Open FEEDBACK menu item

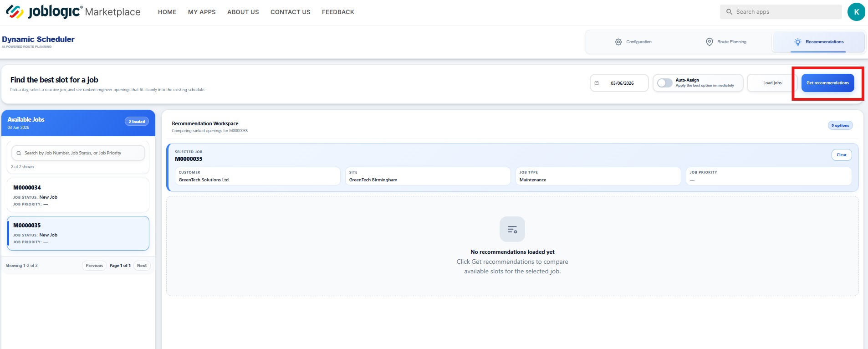pyautogui.click(x=338, y=12)
